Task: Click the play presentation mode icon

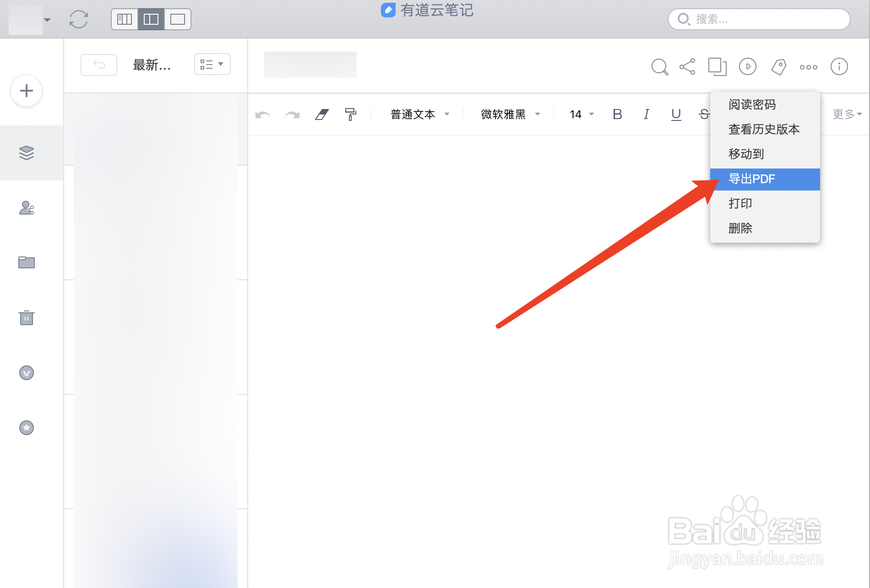Action: (x=748, y=67)
